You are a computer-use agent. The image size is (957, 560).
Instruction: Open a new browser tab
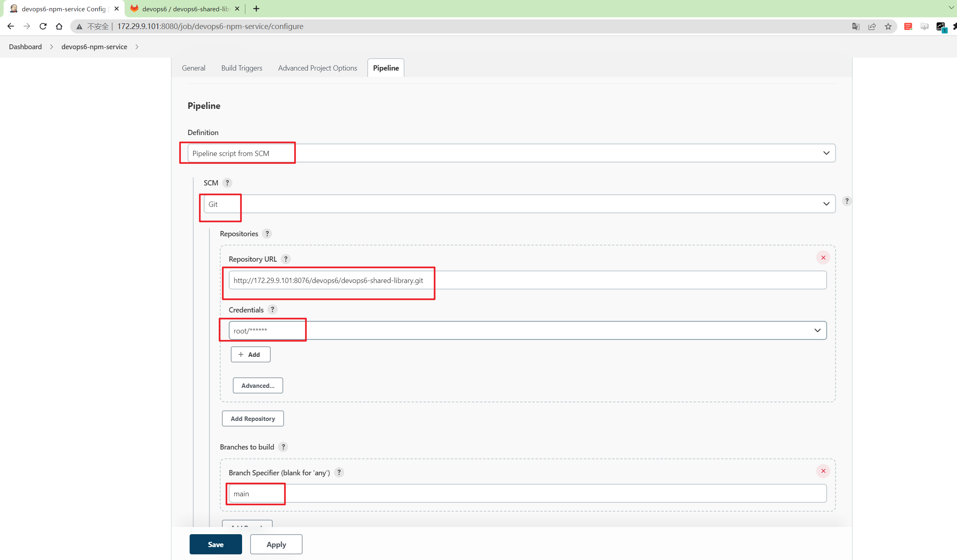[x=256, y=8]
